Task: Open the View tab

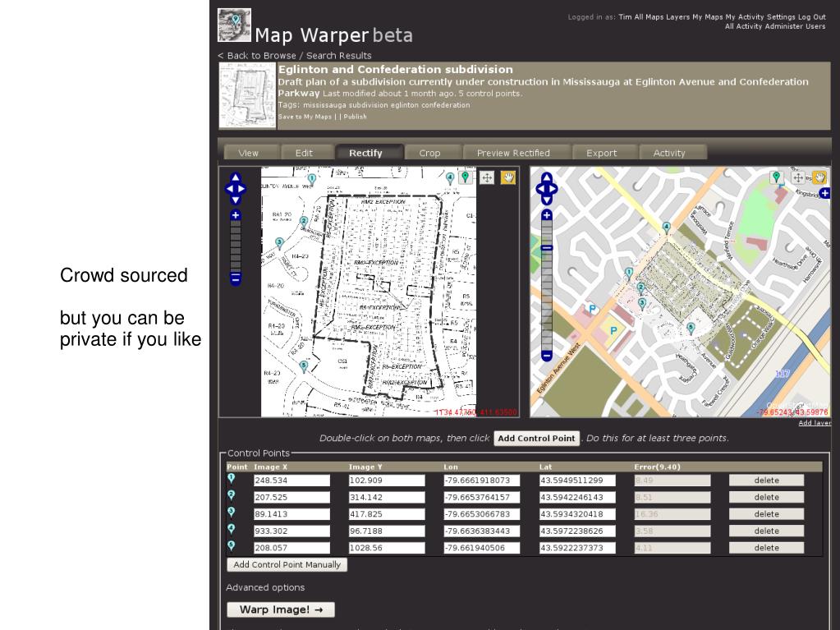Action: [249, 153]
